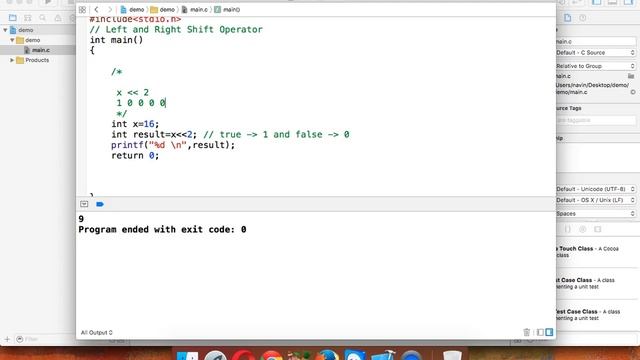Open the File inspector tab icon
This screenshot has height=360, width=640.
tap(568, 18)
